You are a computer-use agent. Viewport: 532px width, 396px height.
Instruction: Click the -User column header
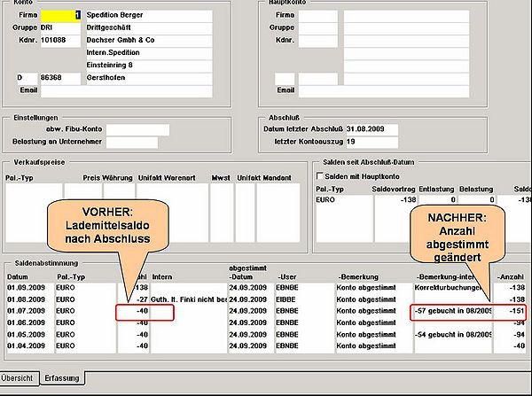(286, 277)
